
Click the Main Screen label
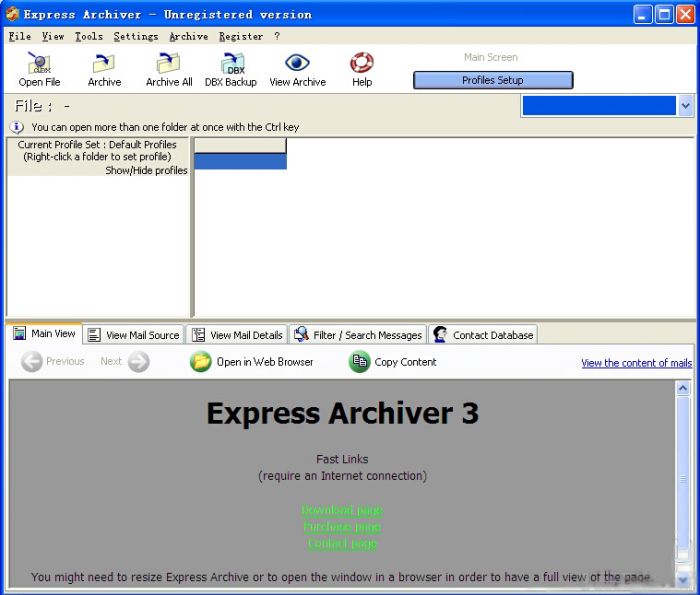point(491,57)
